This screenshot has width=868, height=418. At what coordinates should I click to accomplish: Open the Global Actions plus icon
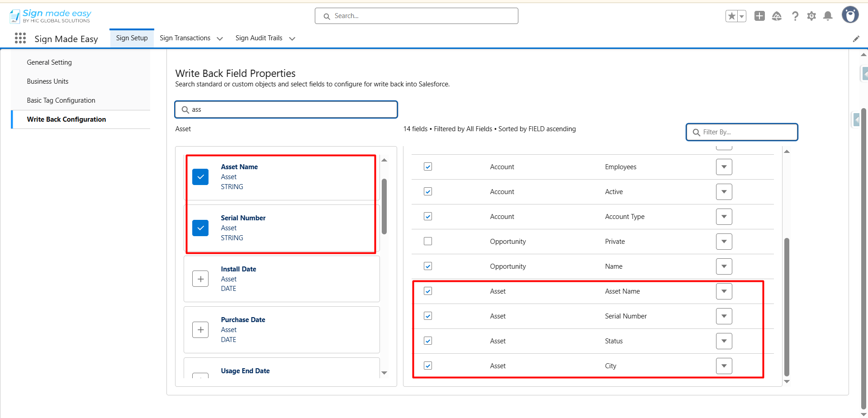(x=759, y=16)
